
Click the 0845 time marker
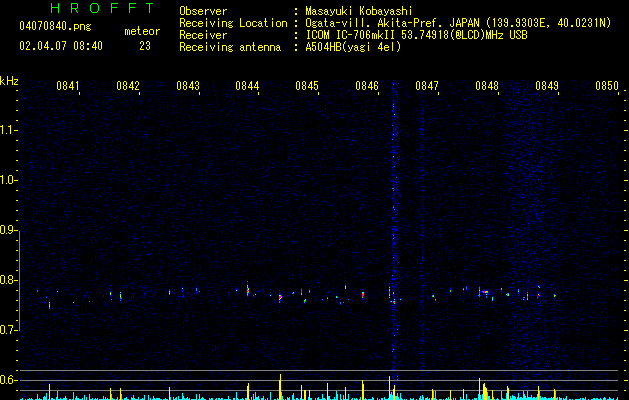click(307, 86)
